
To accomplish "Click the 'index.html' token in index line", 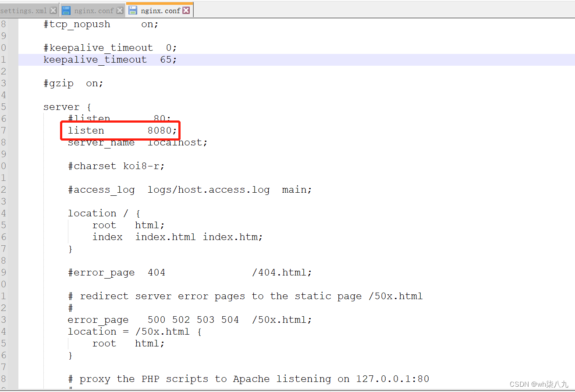I will click(166, 237).
